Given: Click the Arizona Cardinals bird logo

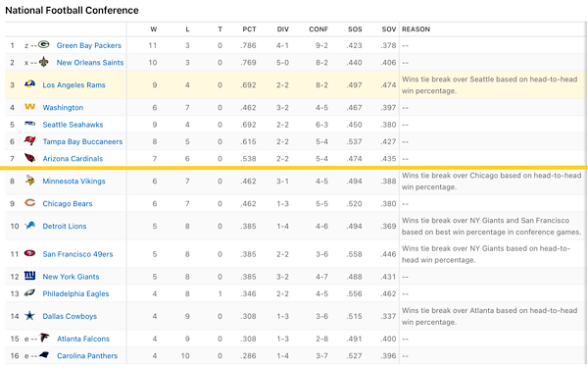Looking at the screenshot, I should click(29, 158).
